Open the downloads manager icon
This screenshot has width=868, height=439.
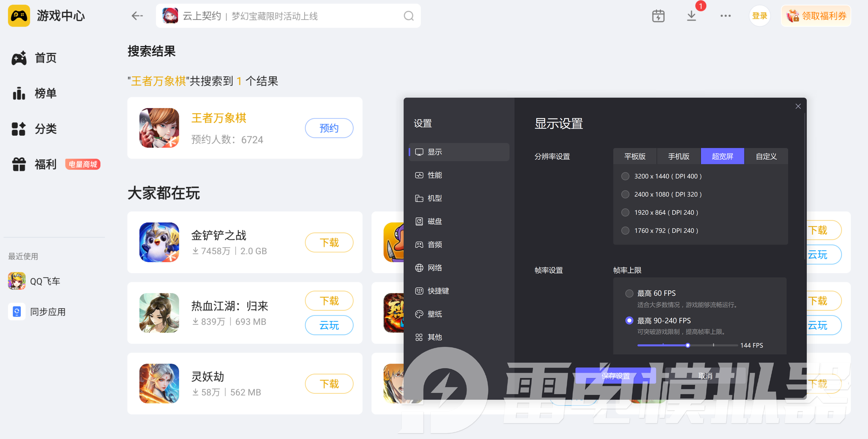pos(691,16)
